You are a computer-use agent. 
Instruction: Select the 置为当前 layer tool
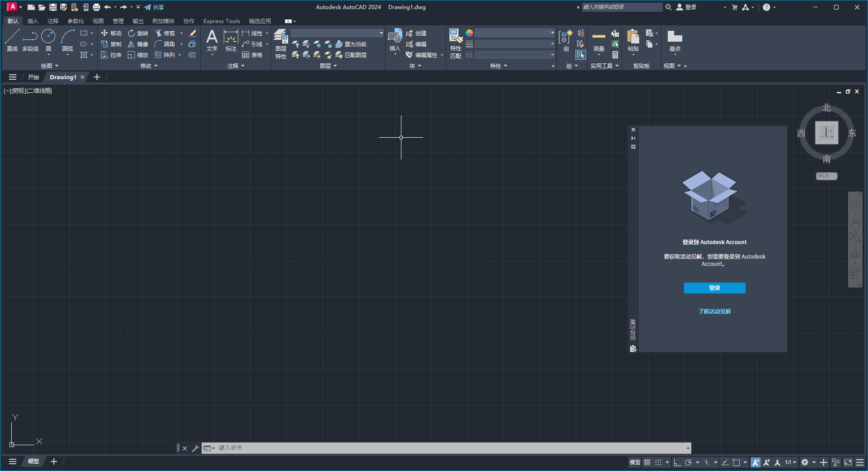coord(353,44)
